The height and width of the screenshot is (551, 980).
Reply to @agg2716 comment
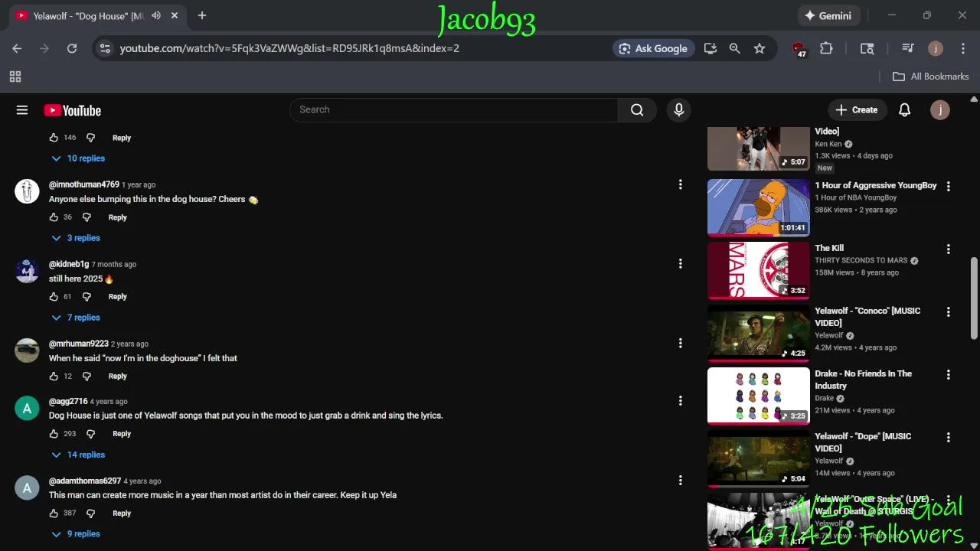pos(122,434)
